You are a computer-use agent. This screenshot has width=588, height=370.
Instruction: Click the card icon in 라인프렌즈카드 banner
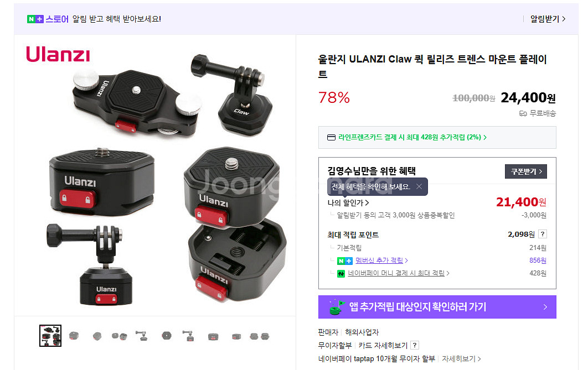331,138
